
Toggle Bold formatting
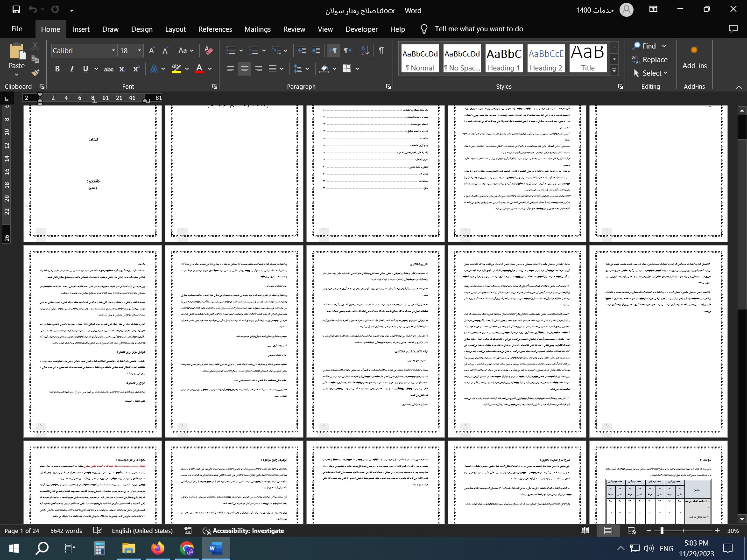click(x=57, y=69)
